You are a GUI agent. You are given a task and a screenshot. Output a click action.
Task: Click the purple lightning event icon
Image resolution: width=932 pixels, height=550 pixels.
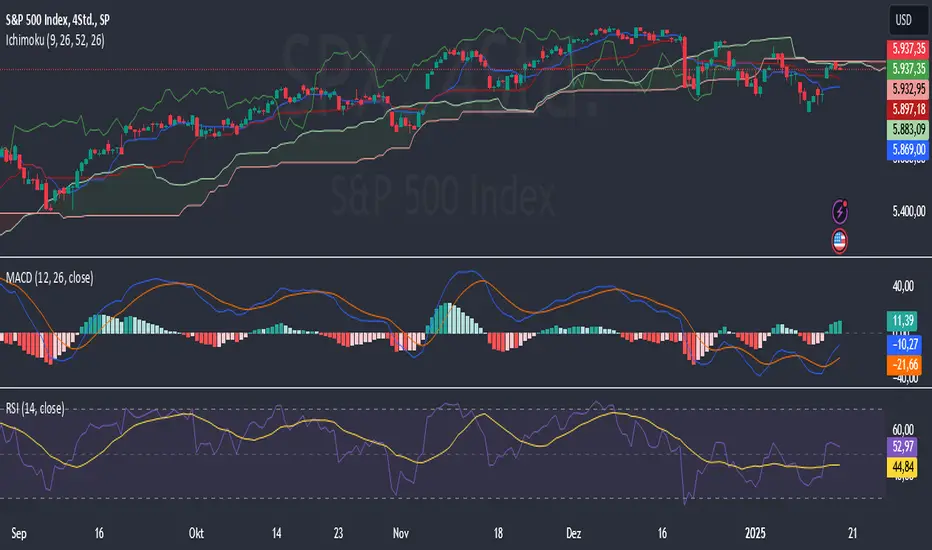point(839,211)
